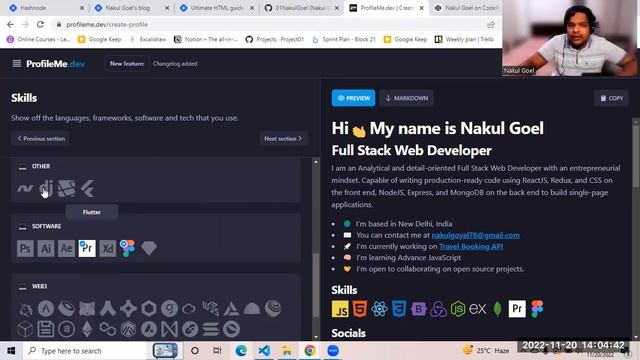Deselect the checked Figma skill
640x360 pixels.
[x=128, y=248]
